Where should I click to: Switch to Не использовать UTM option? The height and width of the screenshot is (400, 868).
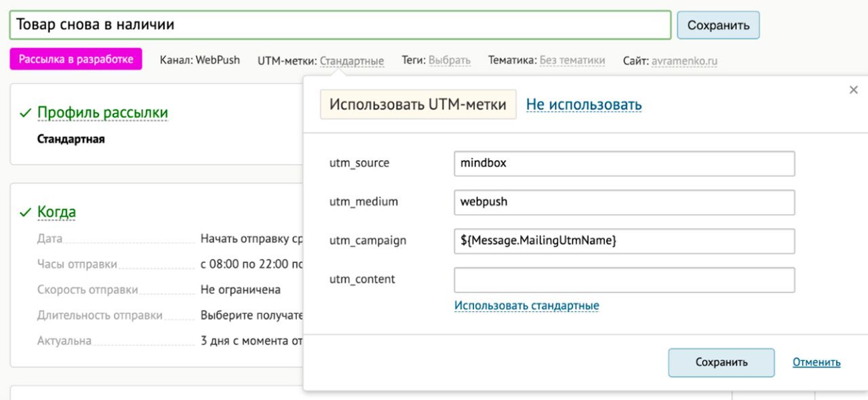click(x=584, y=104)
